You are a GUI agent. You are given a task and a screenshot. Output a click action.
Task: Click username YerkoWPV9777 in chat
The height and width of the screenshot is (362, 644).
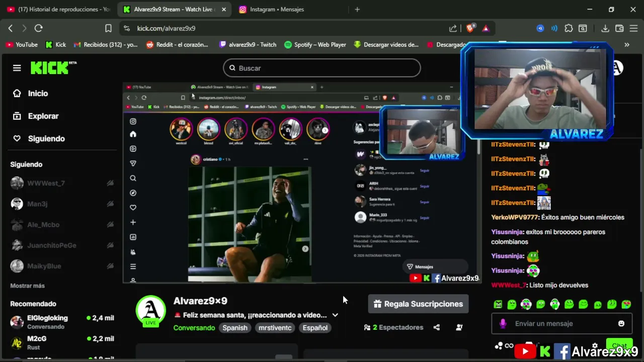pos(515,217)
